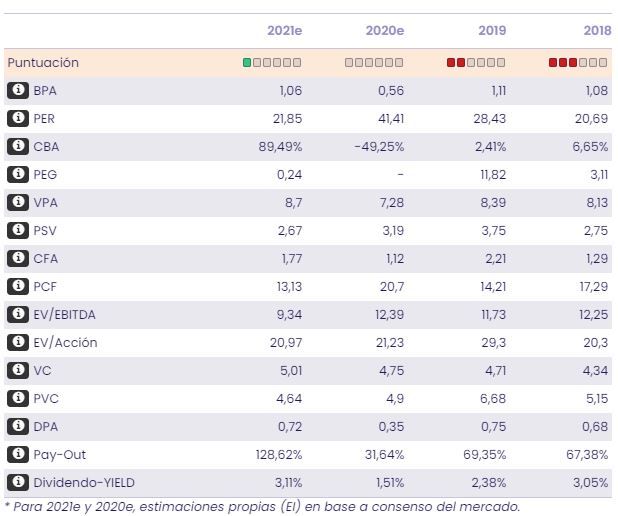Show info for EV/EBITDA

coord(17,314)
